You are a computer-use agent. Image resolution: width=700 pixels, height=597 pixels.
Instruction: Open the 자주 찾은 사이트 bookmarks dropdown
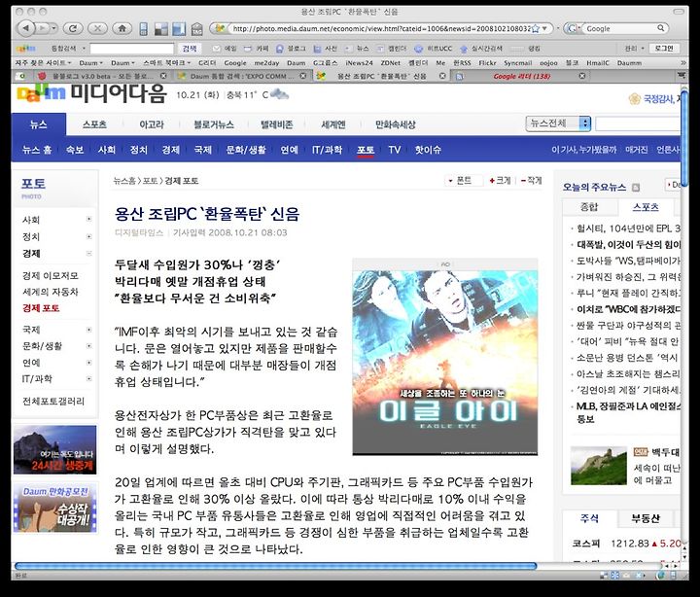click(x=43, y=63)
